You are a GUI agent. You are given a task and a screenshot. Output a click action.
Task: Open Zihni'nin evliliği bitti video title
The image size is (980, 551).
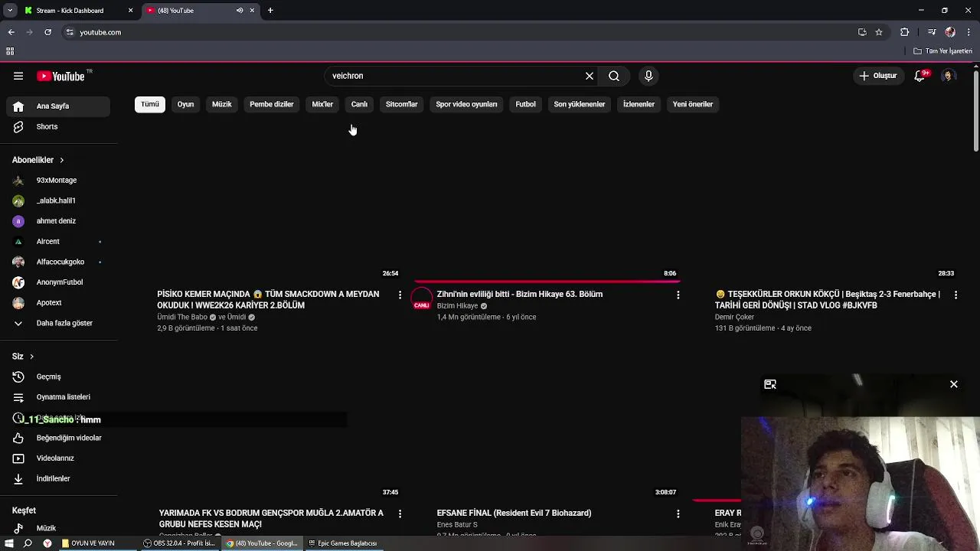520,294
